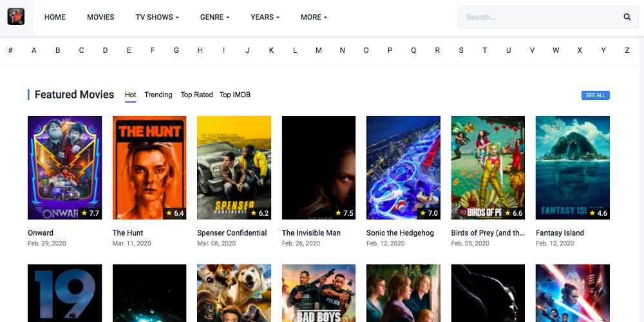Expand the GENRE dropdown
Screen dimensions: 644x322
[215, 17]
